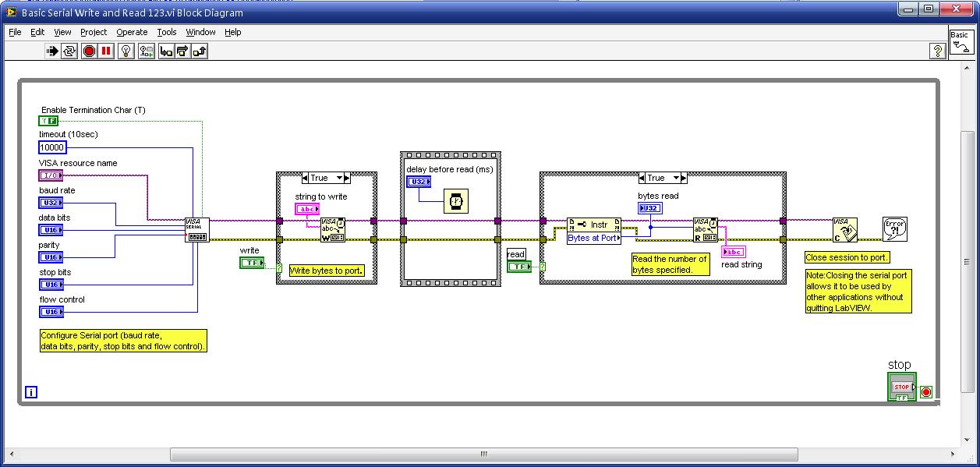Select the Simple Error Handler node
Image resolution: width=980 pixels, height=467 pixels.
895,230
